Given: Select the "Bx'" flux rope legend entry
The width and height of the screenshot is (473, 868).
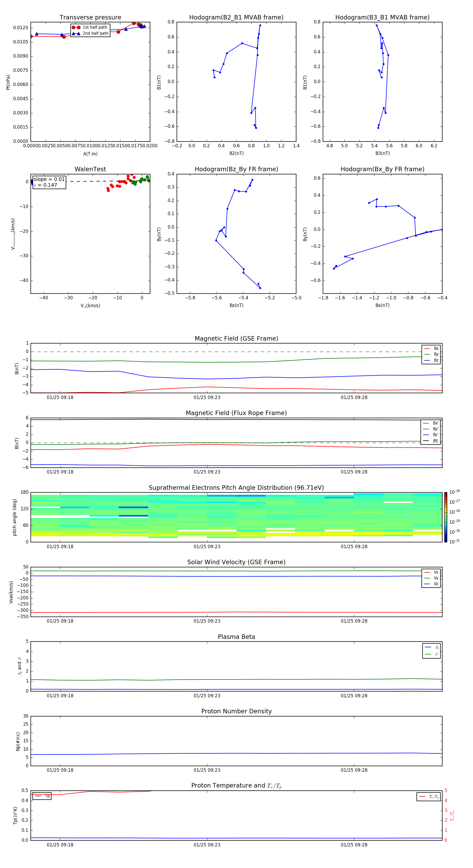Looking at the screenshot, I should (431, 423).
